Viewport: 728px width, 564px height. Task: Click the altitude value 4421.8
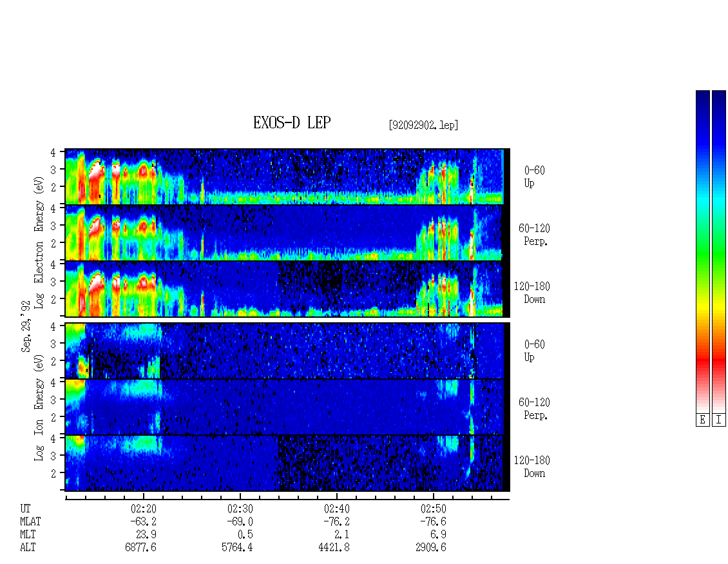(x=334, y=548)
